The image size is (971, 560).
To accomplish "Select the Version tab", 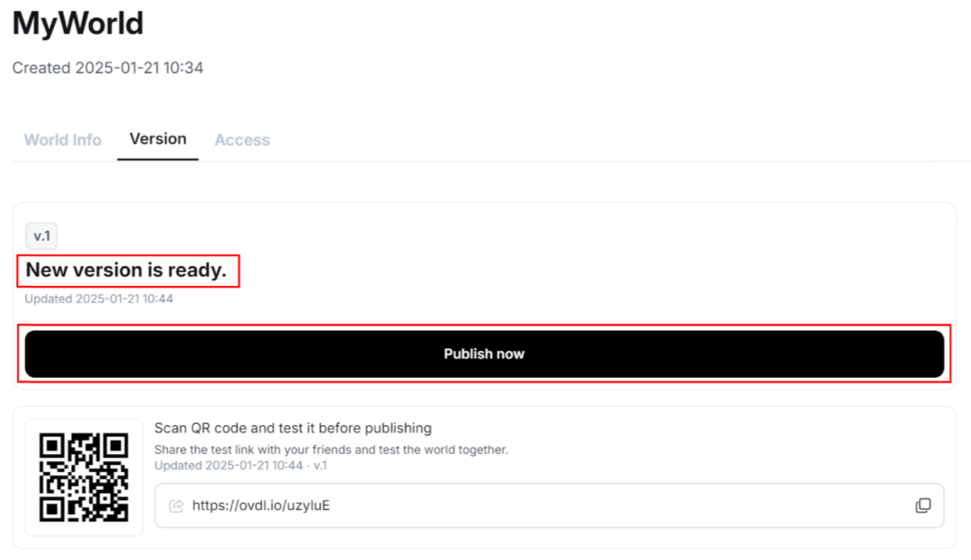I will click(158, 139).
